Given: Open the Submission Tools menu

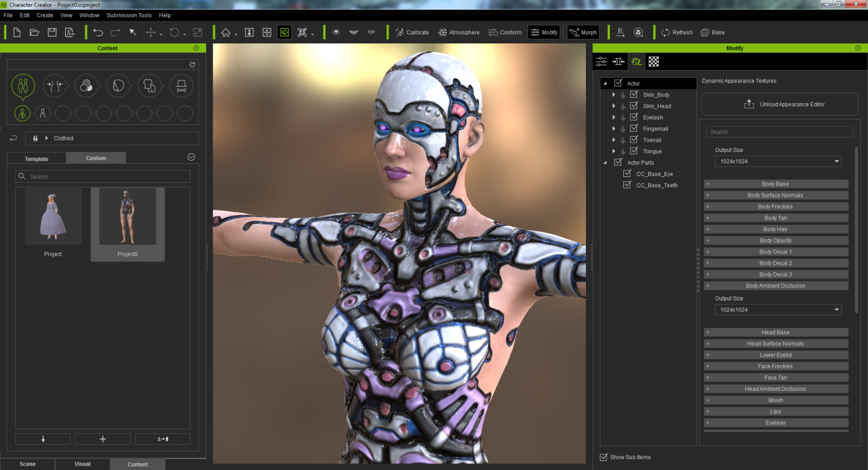Looking at the screenshot, I should tap(129, 15).
